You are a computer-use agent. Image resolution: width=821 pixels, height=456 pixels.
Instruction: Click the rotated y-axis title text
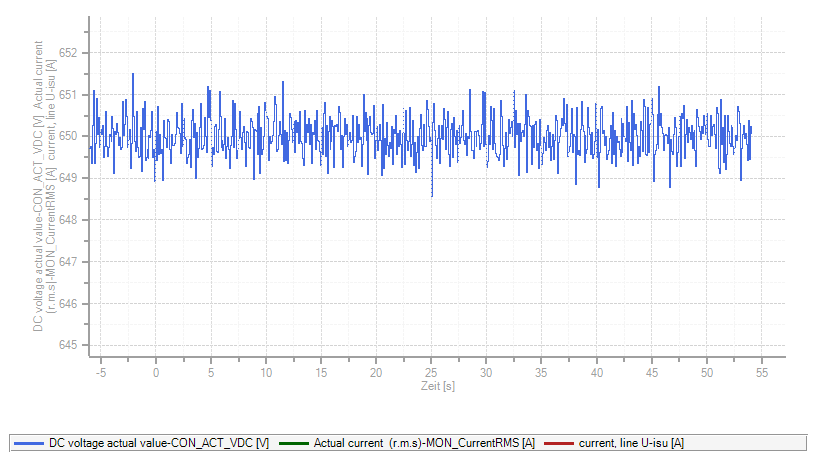45,186
